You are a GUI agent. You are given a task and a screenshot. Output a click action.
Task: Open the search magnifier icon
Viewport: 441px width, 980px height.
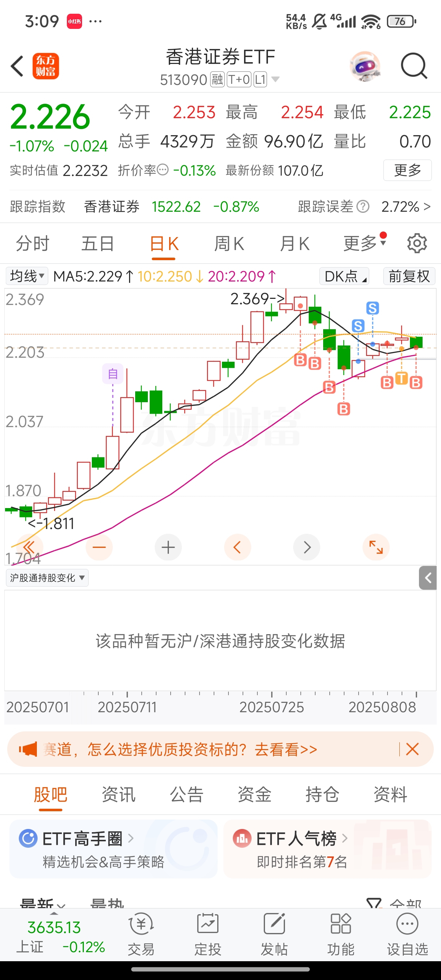(x=414, y=66)
